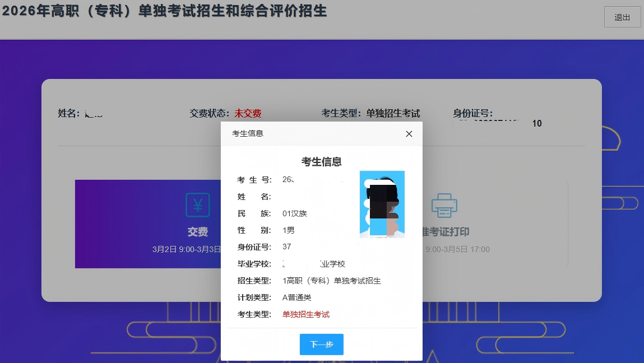Close the 考生信息 dialog with the X

[409, 134]
